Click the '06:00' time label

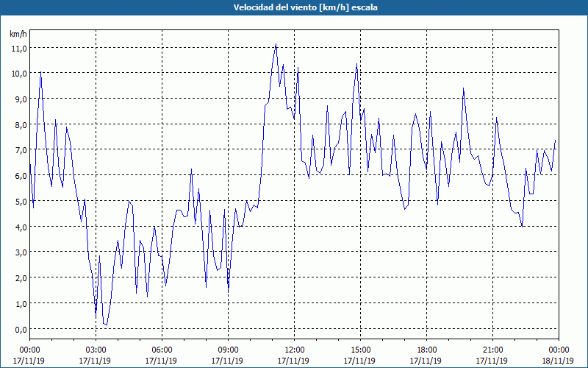[162, 350]
